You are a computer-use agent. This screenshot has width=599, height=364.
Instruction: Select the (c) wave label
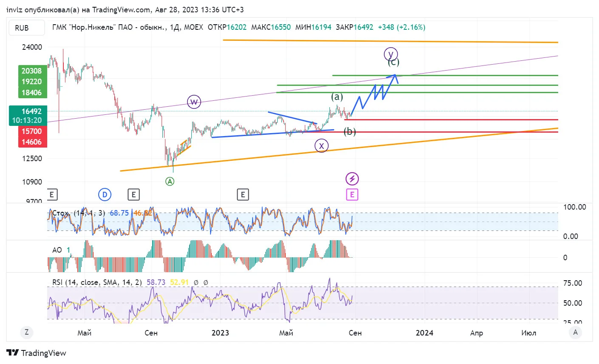click(x=393, y=62)
